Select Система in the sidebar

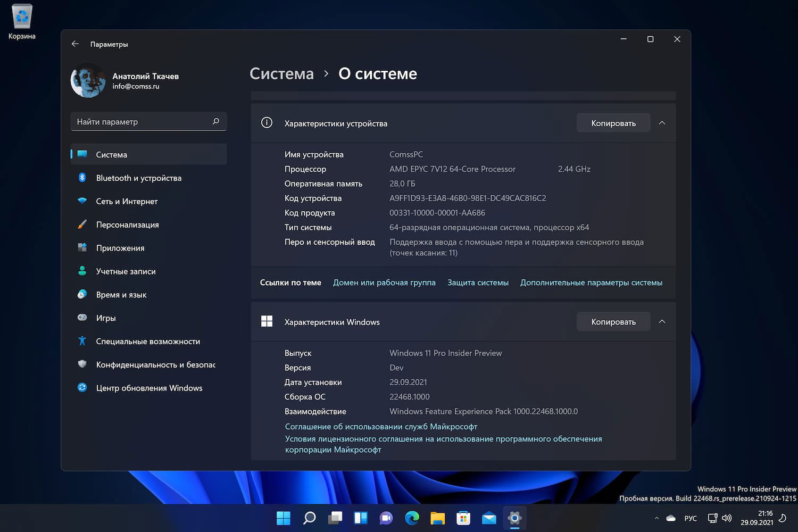[x=111, y=154]
